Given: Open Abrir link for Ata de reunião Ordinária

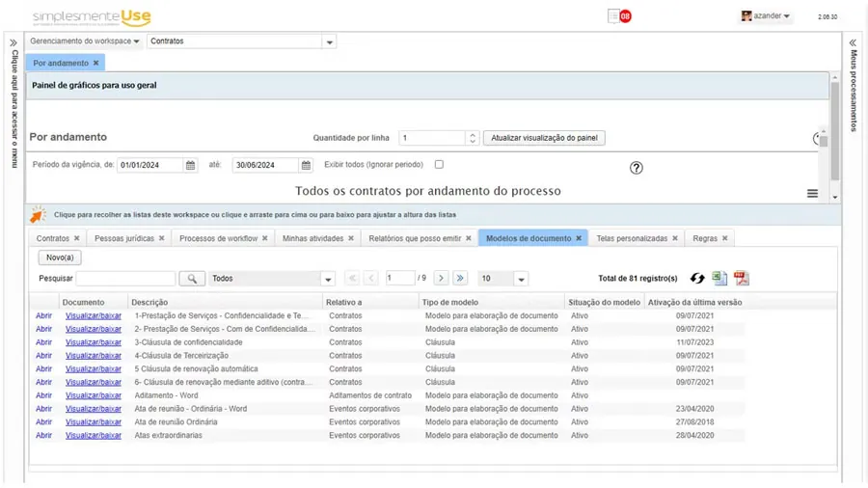Looking at the screenshot, I should pyautogui.click(x=43, y=422).
